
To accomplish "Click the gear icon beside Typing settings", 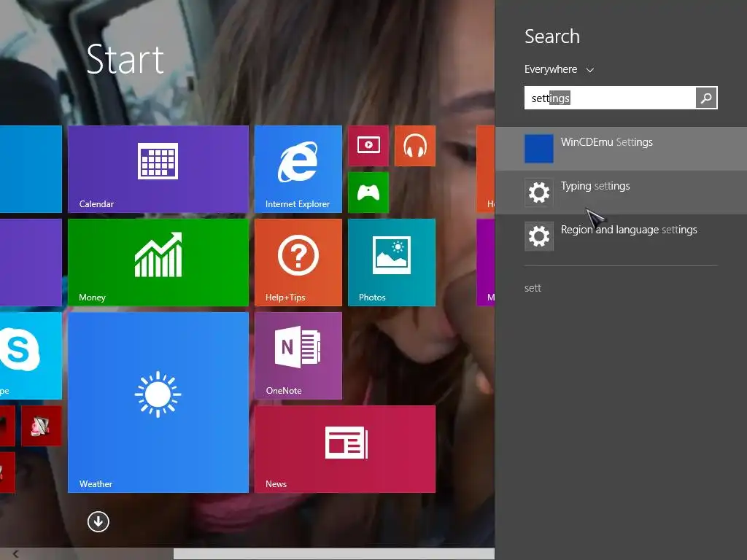I will pos(539,192).
